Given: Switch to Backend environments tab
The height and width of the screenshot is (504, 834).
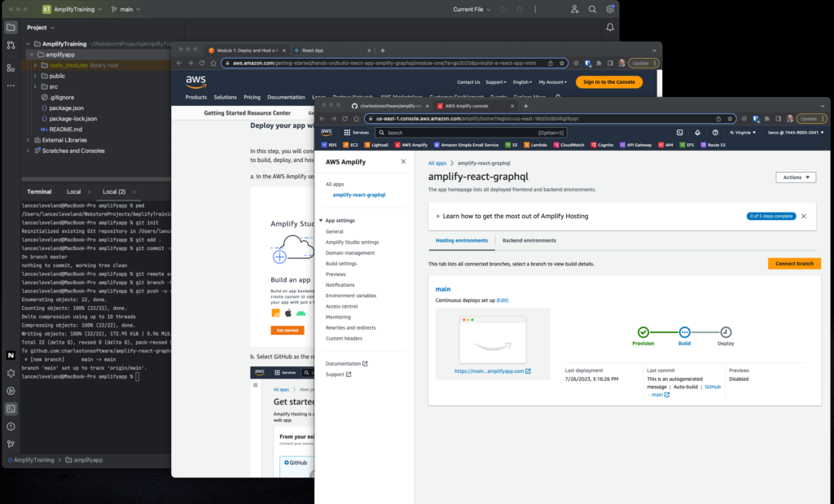Looking at the screenshot, I should click(529, 240).
